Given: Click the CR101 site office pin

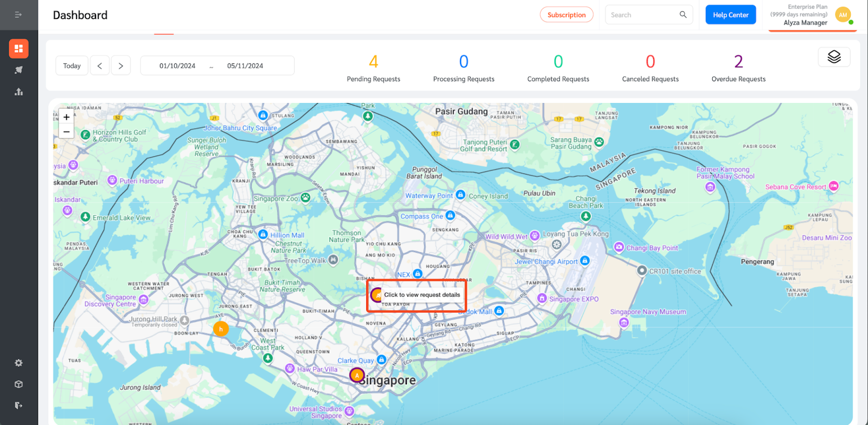Looking at the screenshot, I should click(642, 270).
